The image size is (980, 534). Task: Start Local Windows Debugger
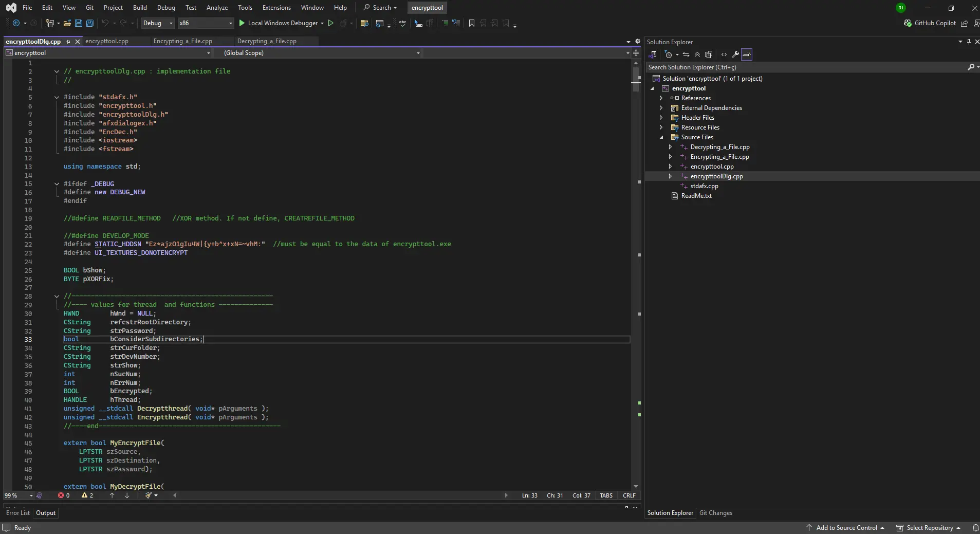[282, 23]
